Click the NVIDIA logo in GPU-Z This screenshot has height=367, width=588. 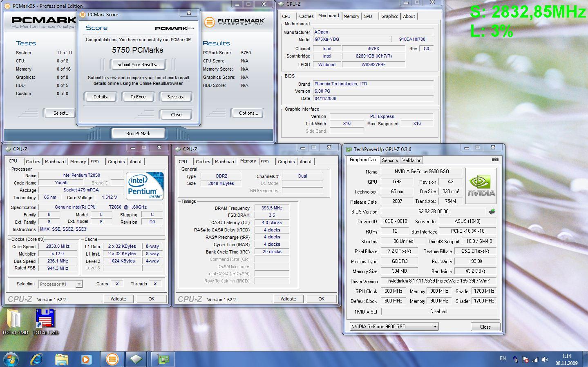[x=481, y=186]
